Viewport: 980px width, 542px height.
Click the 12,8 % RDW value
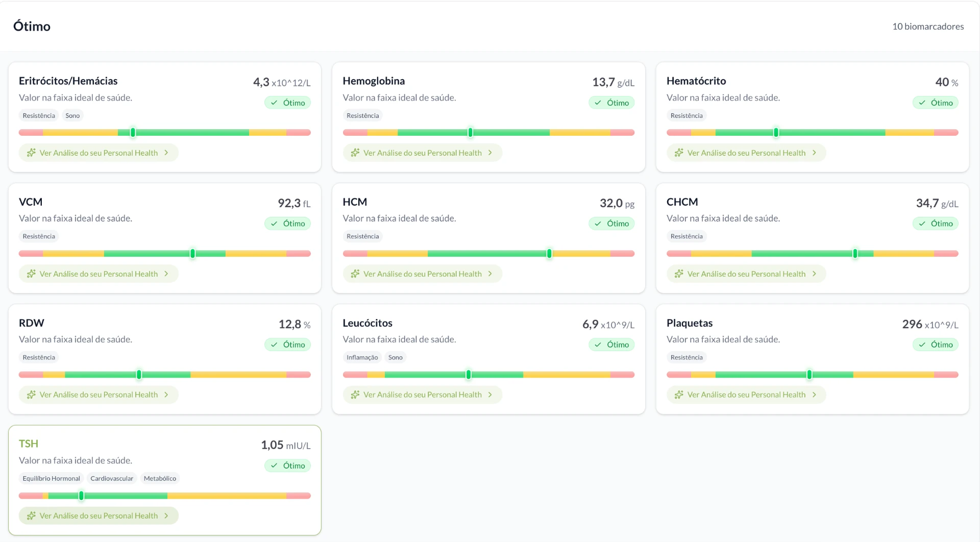(x=295, y=324)
